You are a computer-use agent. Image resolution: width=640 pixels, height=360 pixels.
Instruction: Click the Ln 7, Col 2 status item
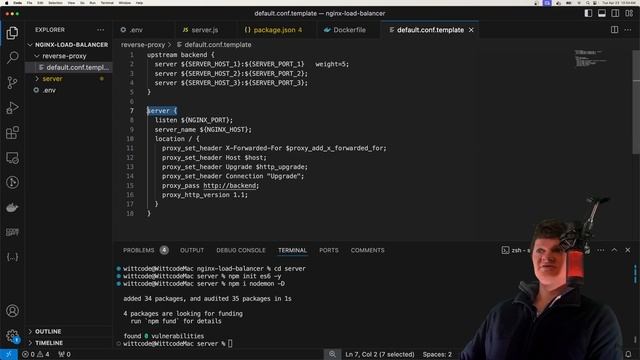380,354
